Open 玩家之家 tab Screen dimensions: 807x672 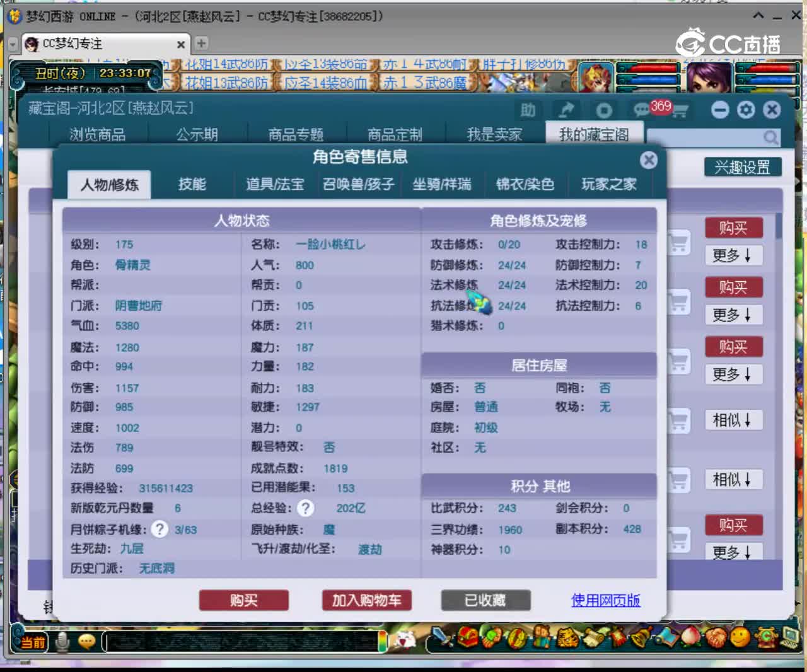[609, 184]
